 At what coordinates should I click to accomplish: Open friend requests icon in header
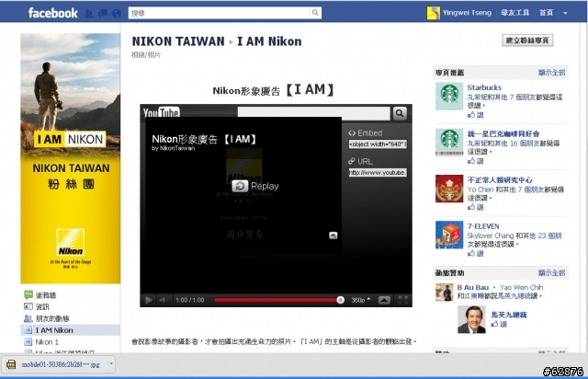point(89,14)
